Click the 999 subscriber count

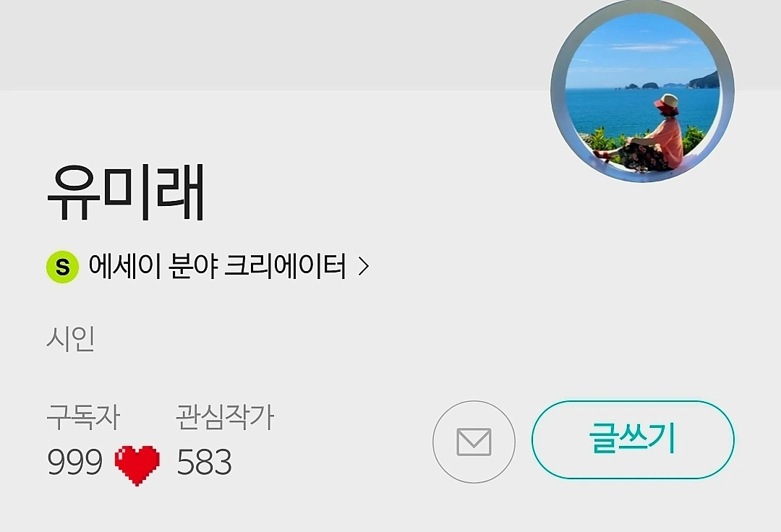click(74, 462)
